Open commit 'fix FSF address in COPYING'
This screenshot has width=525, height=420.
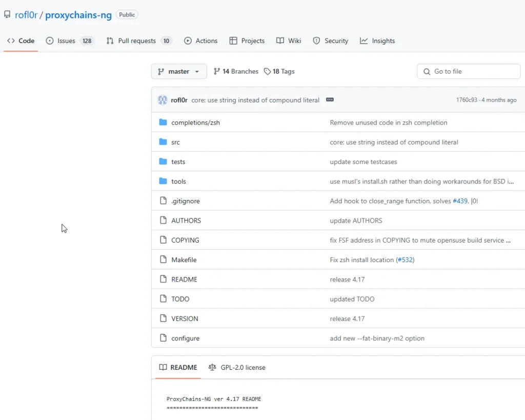420,240
